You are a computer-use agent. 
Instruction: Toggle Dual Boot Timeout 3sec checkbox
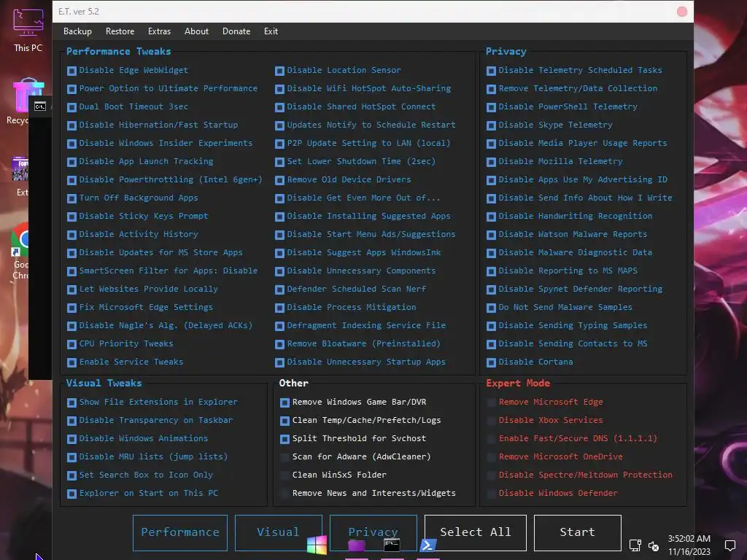point(72,107)
